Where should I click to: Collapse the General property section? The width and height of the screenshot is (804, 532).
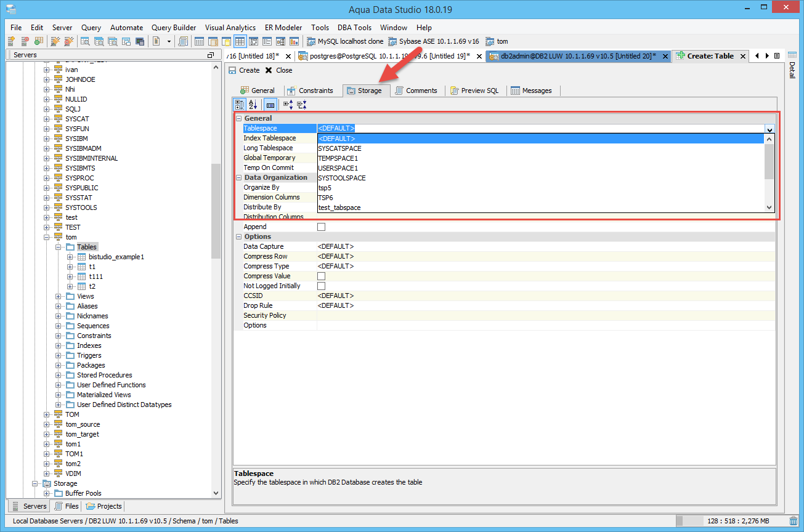coord(238,118)
